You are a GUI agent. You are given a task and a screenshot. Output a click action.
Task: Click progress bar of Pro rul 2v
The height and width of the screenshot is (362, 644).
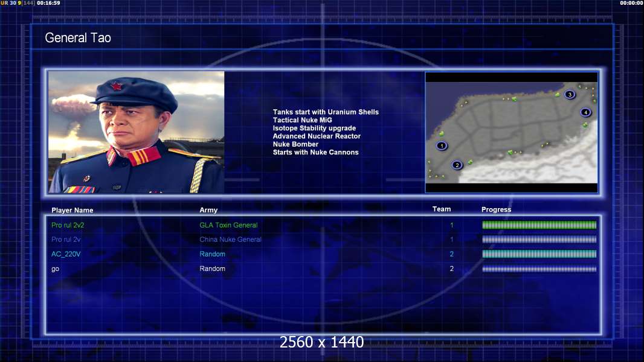coord(539,240)
